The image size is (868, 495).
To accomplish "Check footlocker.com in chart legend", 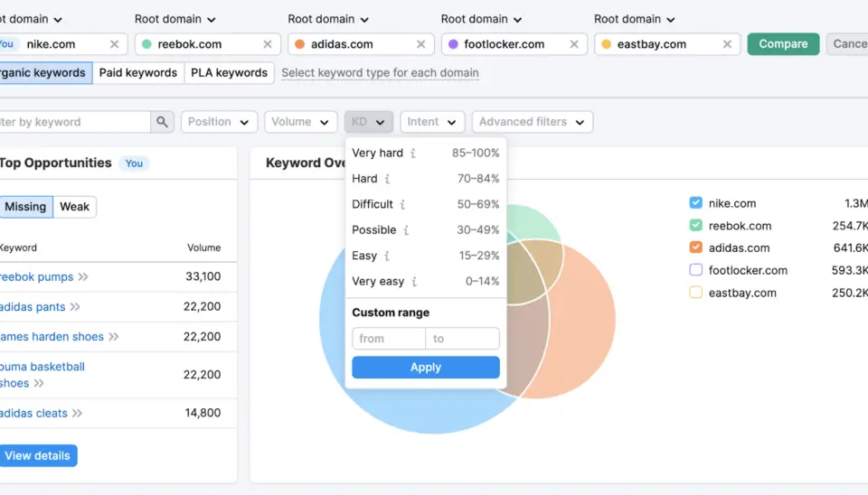I will [x=696, y=270].
